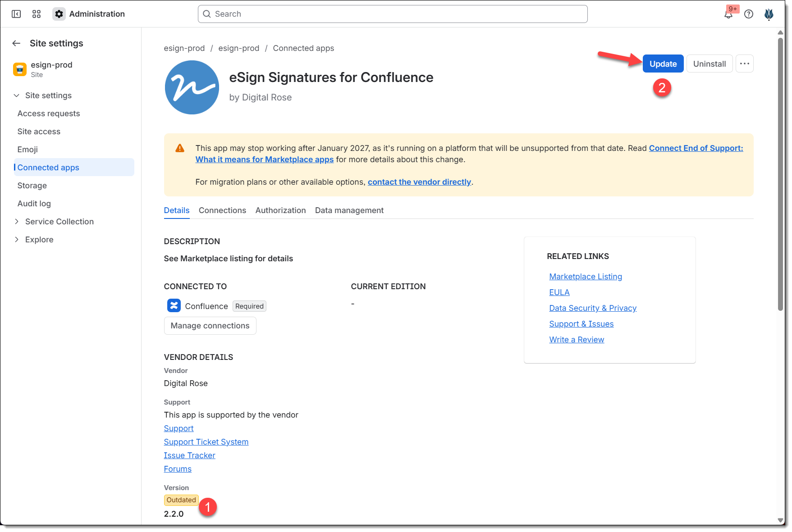The height and width of the screenshot is (532, 792).
Task: Switch to the Data management tab
Action: 349,210
